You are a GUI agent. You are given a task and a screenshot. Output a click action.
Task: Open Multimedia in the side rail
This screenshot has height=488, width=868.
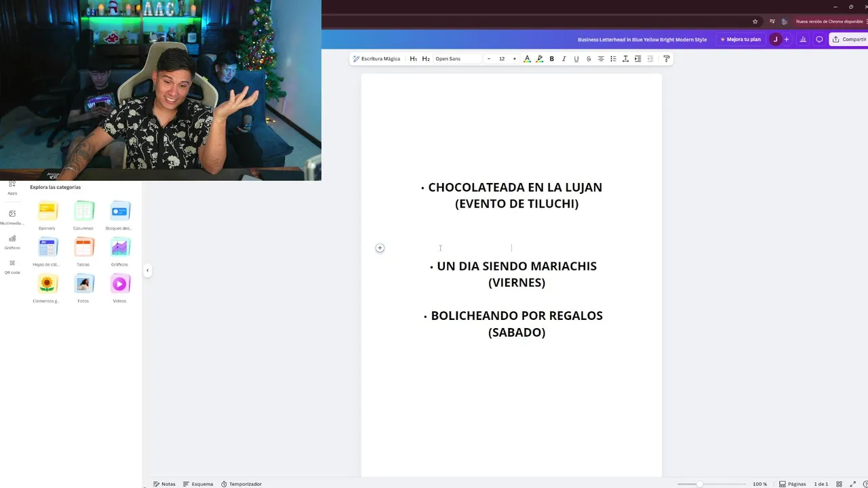12,217
